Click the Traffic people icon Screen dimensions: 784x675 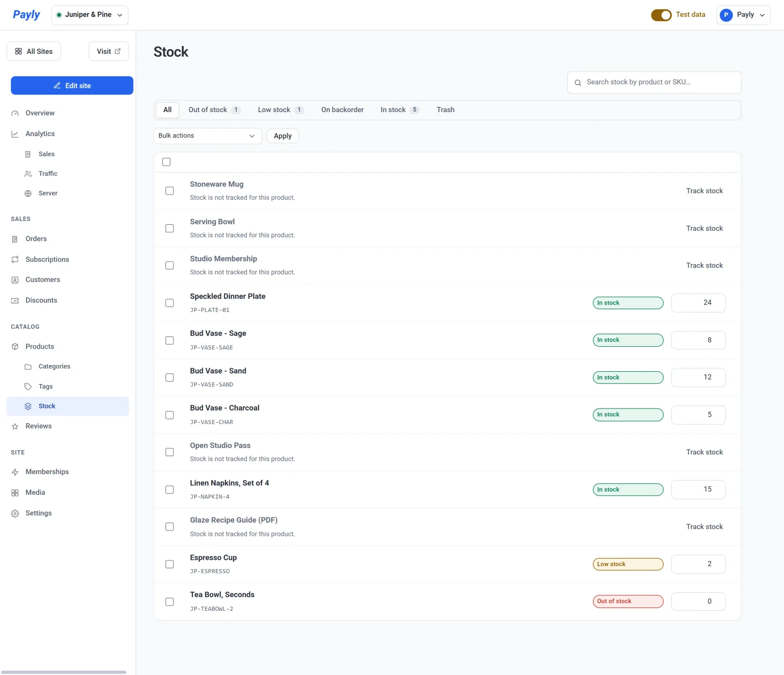click(x=28, y=174)
